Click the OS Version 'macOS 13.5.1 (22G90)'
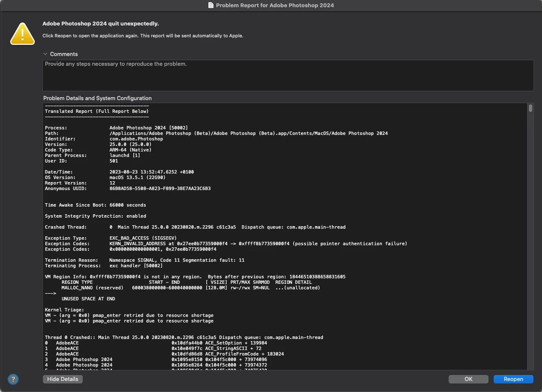Screen dimensions: 542x392 pos(138,177)
